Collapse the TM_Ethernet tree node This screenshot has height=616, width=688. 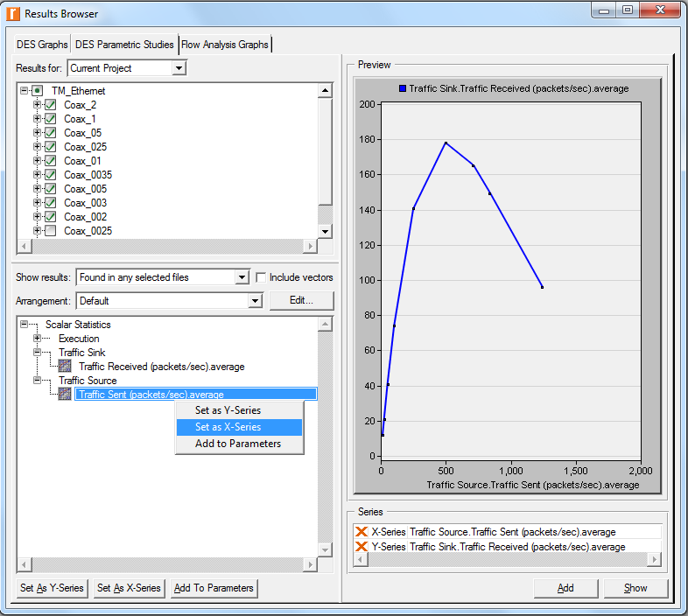pyautogui.click(x=25, y=90)
